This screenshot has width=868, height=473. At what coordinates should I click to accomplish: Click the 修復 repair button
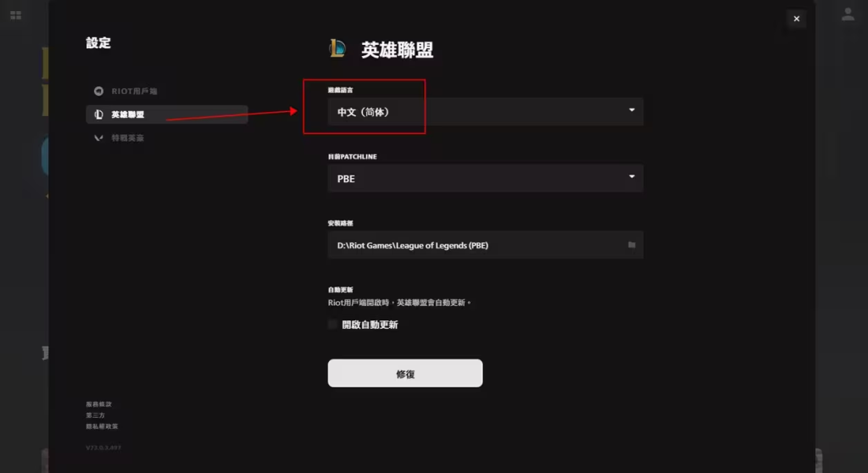pos(405,373)
